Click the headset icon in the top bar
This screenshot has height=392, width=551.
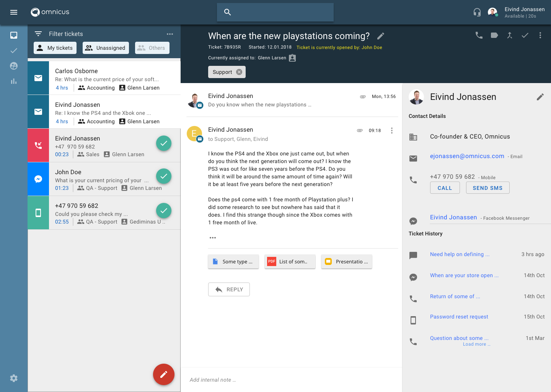(477, 12)
